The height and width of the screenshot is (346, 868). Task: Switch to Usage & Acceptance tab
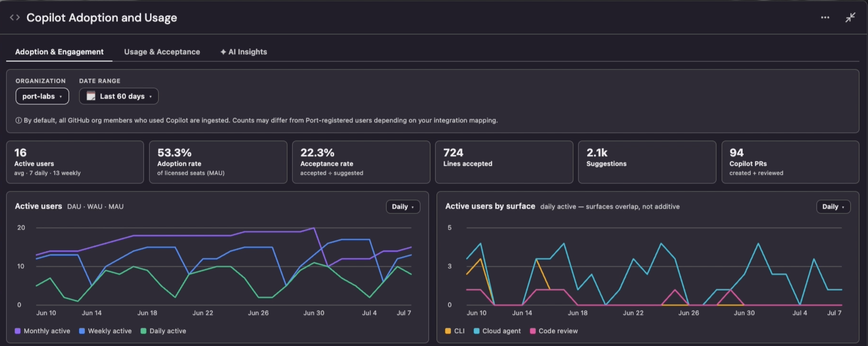point(162,52)
